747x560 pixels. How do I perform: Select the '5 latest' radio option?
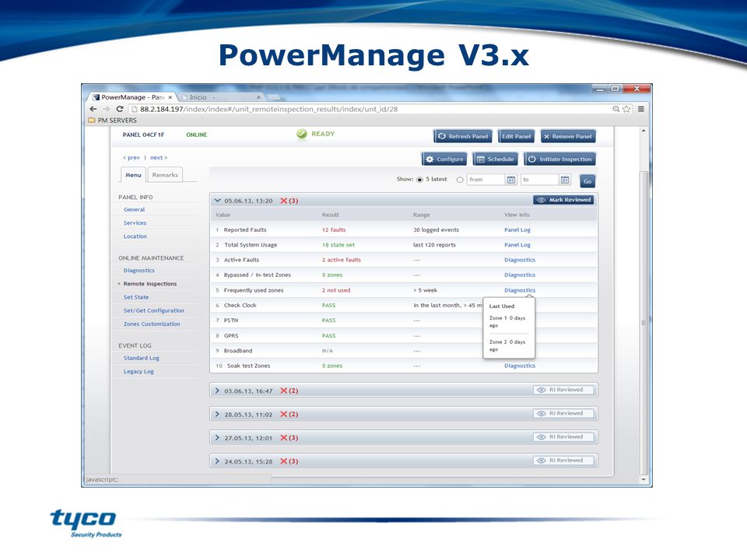(x=419, y=180)
